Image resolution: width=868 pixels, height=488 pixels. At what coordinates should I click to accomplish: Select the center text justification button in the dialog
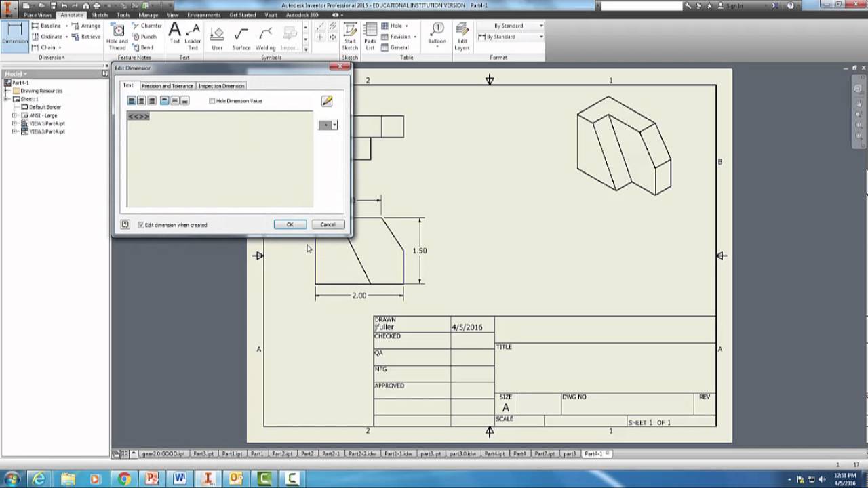pyautogui.click(x=142, y=101)
